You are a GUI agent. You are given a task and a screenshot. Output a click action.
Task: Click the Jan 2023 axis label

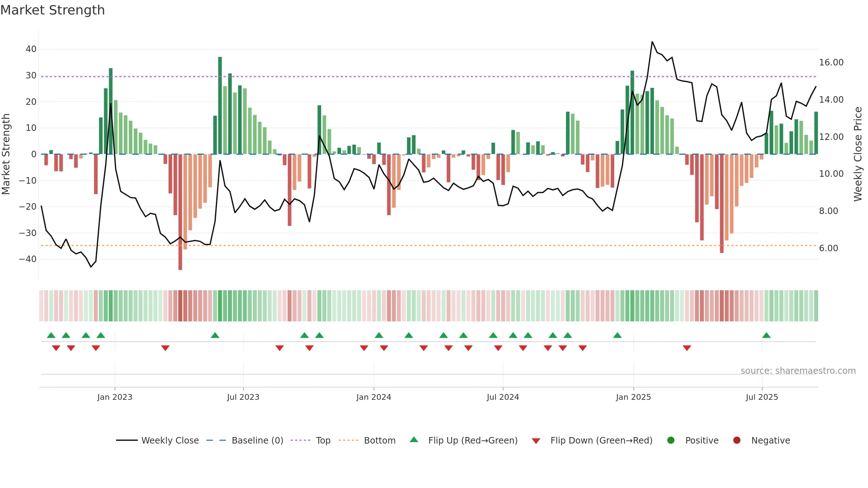point(115,397)
